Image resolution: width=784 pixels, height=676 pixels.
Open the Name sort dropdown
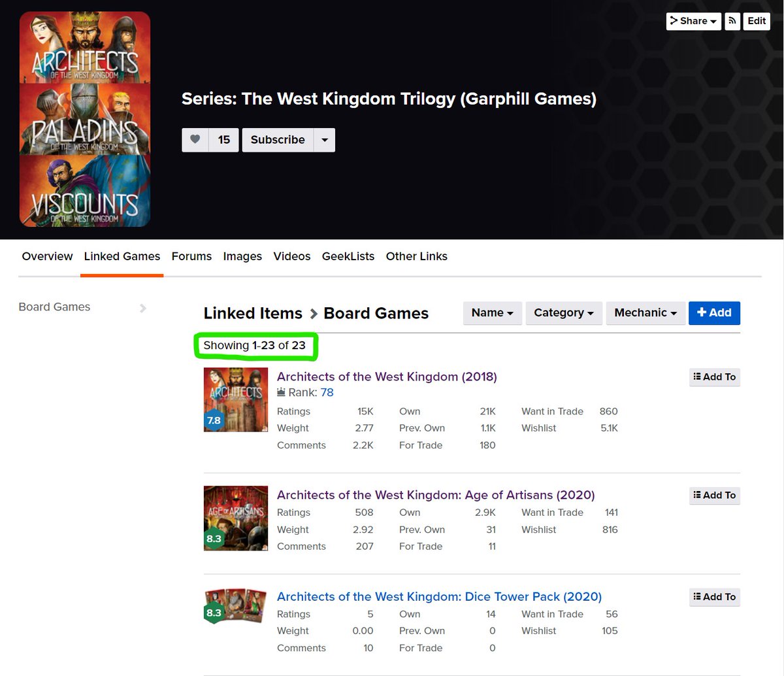point(492,313)
